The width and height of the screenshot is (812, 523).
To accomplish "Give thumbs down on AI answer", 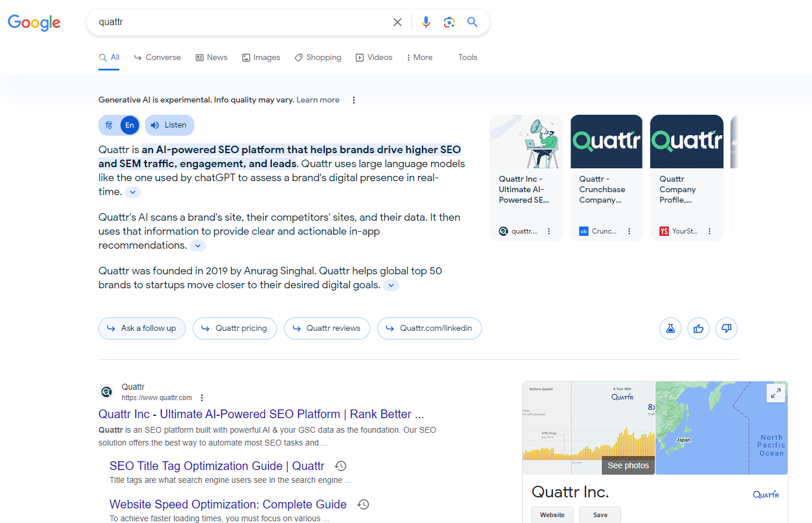I will click(726, 328).
